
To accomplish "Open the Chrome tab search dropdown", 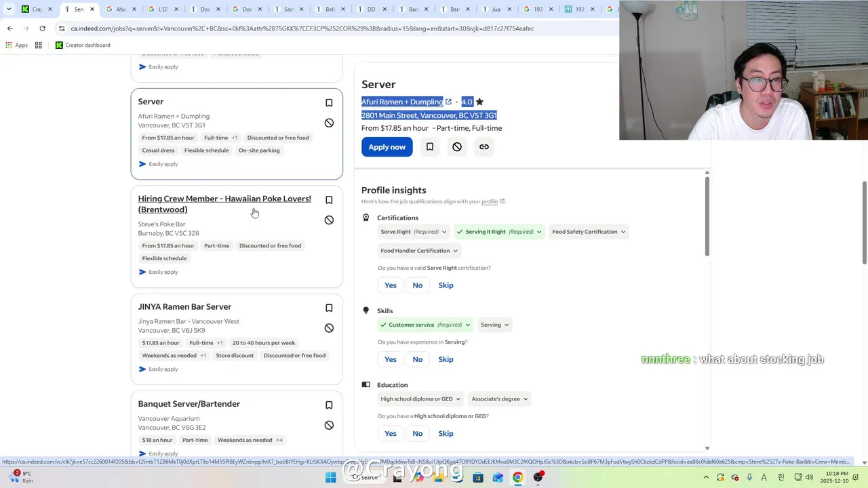I will [x=9, y=9].
